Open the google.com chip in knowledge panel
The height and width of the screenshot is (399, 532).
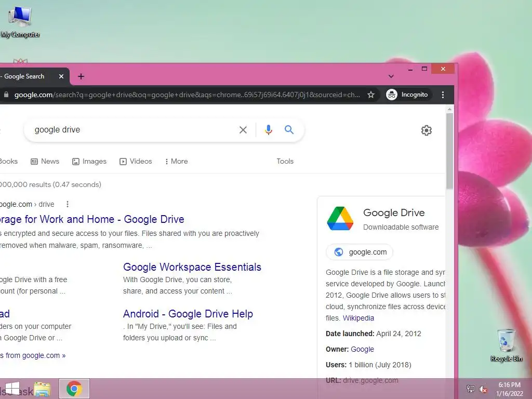pyautogui.click(x=360, y=252)
